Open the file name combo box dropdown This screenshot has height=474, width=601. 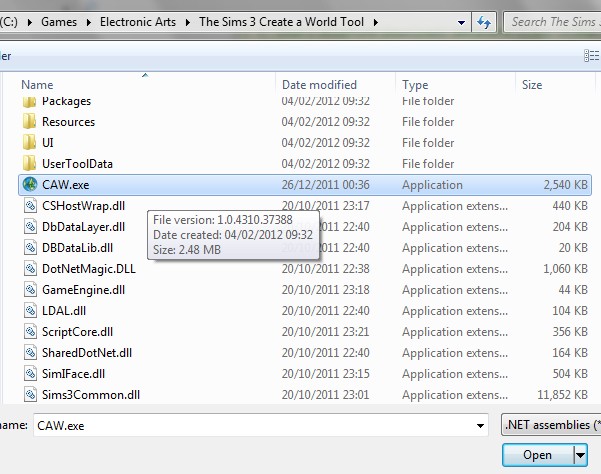pos(480,425)
